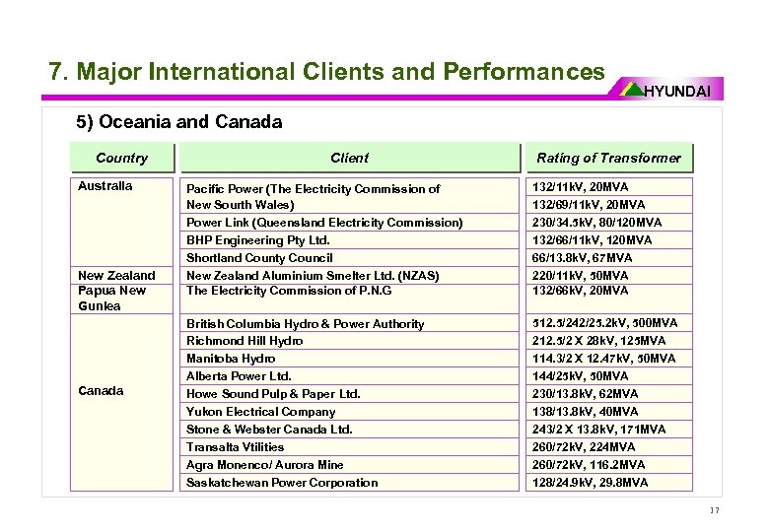The width and height of the screenshot is (769, 532).
Task: Select the 'Canada' country cell
Action: point(121,402)
